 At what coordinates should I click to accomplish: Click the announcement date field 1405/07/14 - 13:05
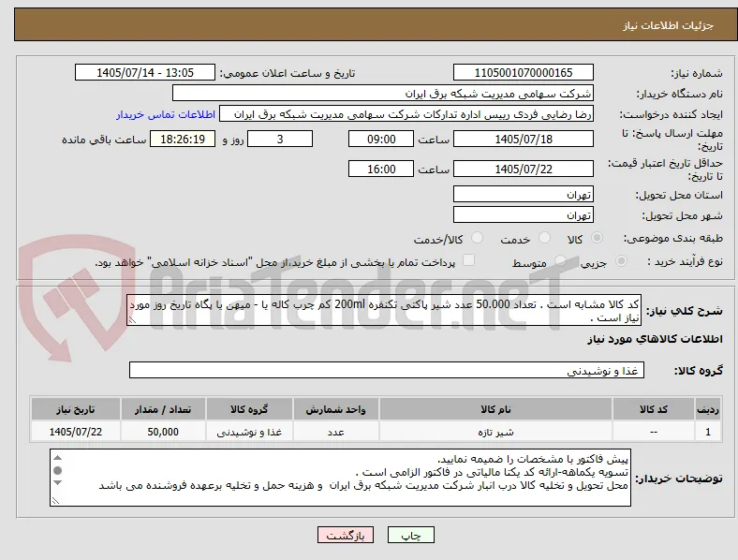[x=145, y=72]
